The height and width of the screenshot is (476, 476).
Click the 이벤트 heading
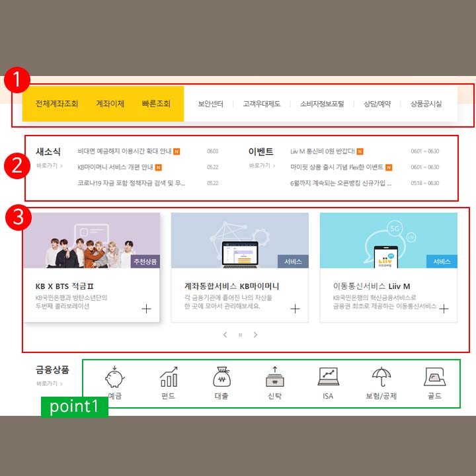260,151
